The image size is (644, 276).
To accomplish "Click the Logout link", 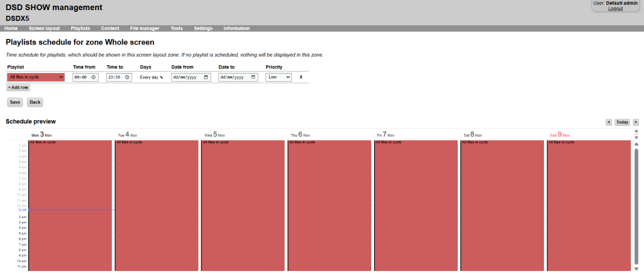I will click(615, 9).
